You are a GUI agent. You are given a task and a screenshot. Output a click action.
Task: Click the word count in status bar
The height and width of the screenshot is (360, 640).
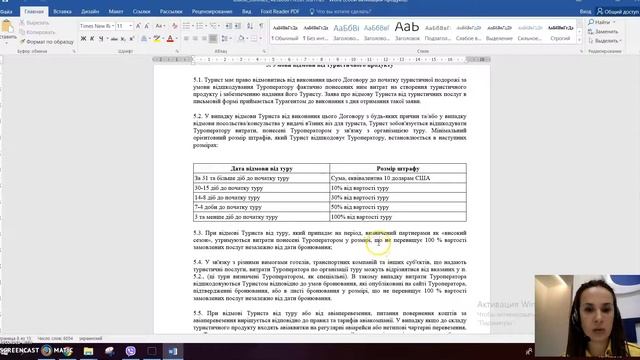point(55,338)
